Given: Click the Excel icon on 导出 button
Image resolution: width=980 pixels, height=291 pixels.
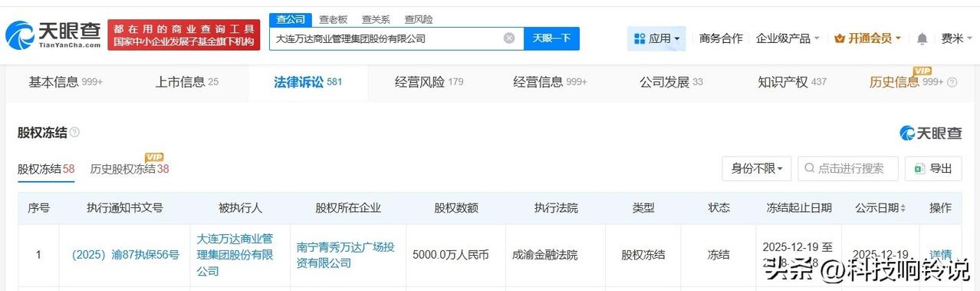Looking at the screenshot, I should click(920, 168).
